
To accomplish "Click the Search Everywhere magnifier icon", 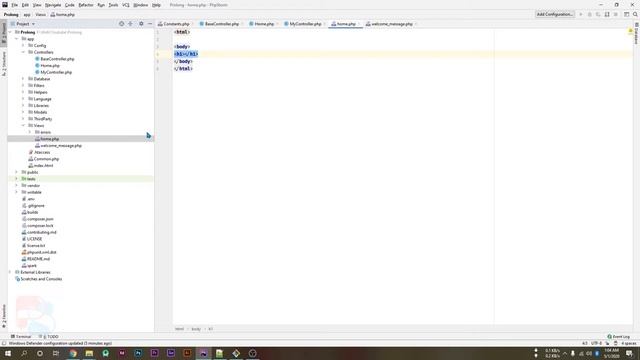I will (635, 14).
